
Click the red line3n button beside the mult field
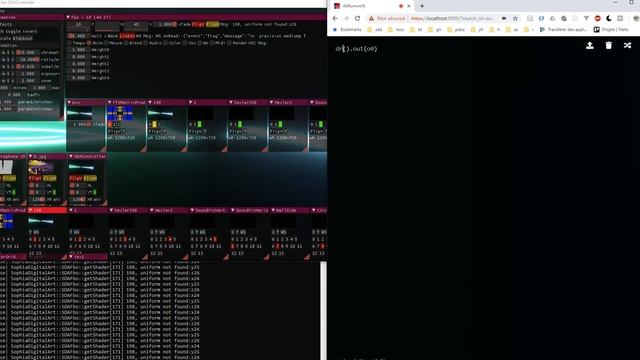(x=127, y=36)
